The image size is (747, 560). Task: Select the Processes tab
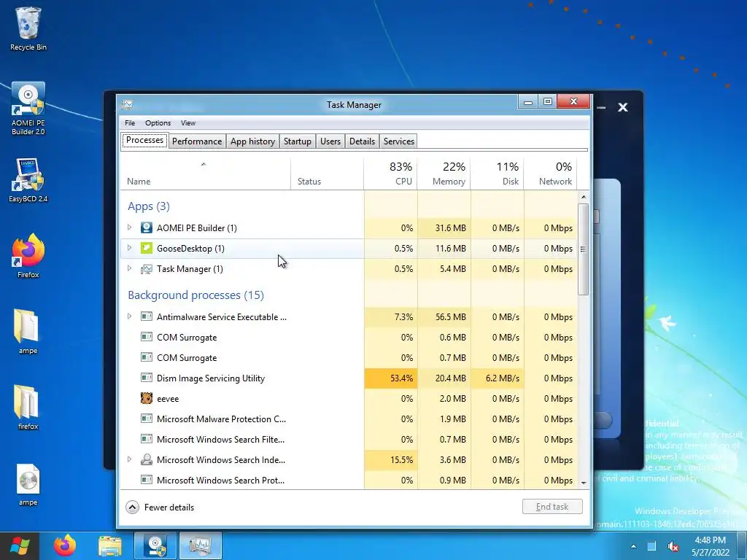(x=145, y=141)
